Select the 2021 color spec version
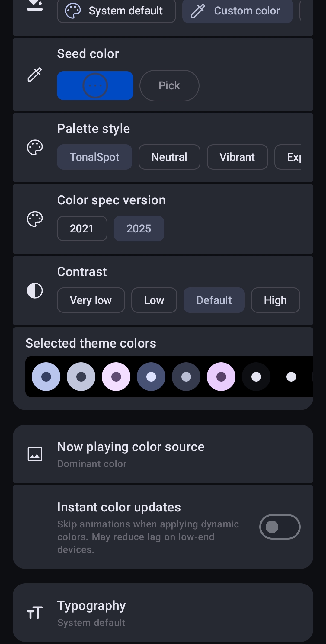The width and height of the screenshot is (326, 644). click(x=82, y=229)
